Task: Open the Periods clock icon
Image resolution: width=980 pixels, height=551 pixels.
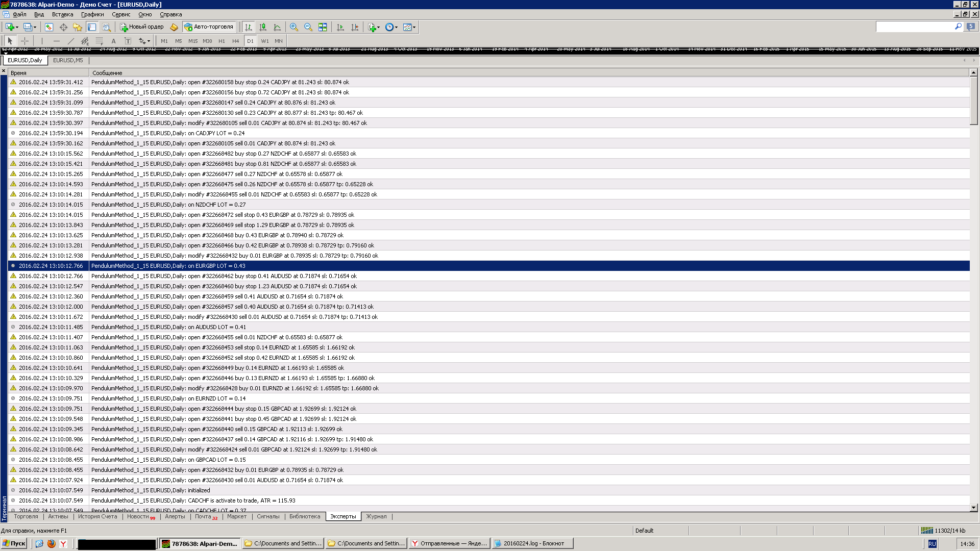Action: pos(389,27)
